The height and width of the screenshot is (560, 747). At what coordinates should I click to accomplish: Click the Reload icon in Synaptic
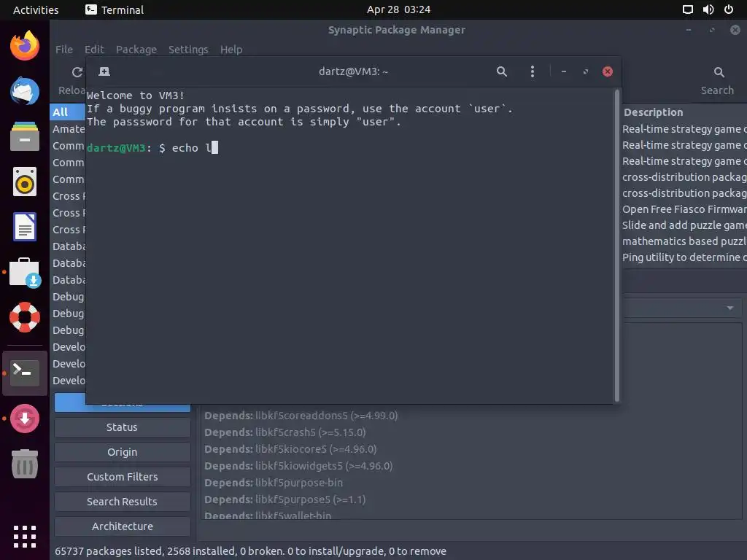pos(77,72)
